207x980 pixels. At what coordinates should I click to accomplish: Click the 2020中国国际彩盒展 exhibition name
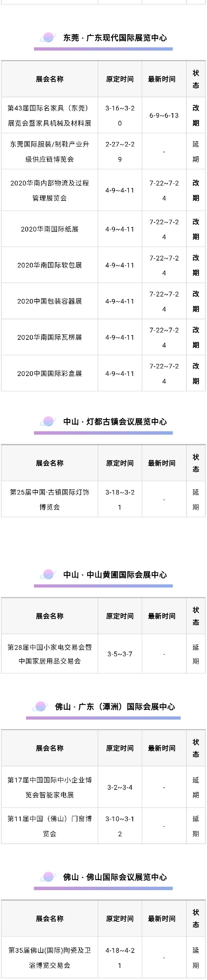pyautogui.click(x=50, y=373)
